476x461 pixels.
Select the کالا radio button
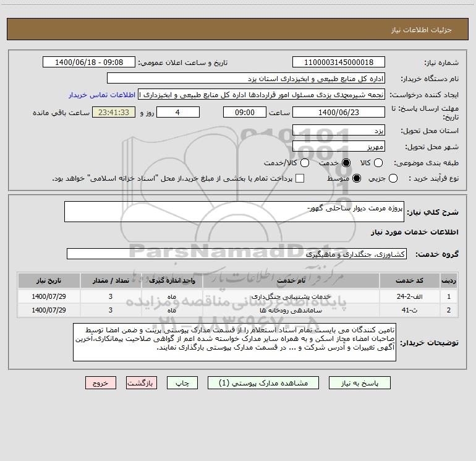click(378, 163)
